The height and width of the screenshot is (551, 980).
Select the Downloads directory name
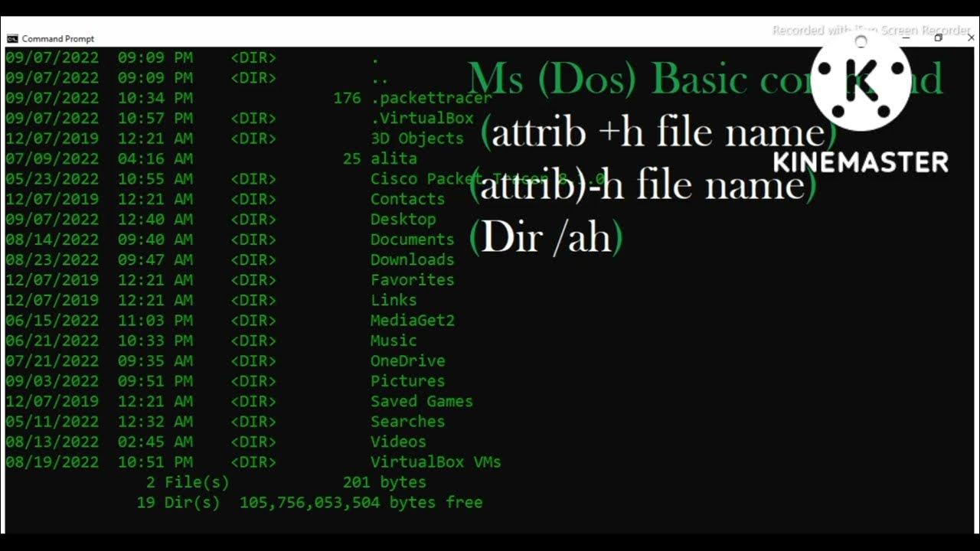[x=412, y=259]
